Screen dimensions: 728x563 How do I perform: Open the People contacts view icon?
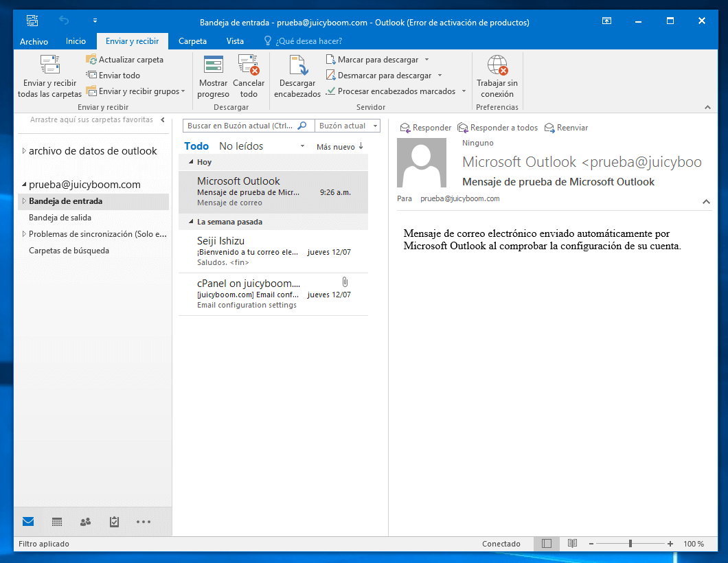[86, 522]
